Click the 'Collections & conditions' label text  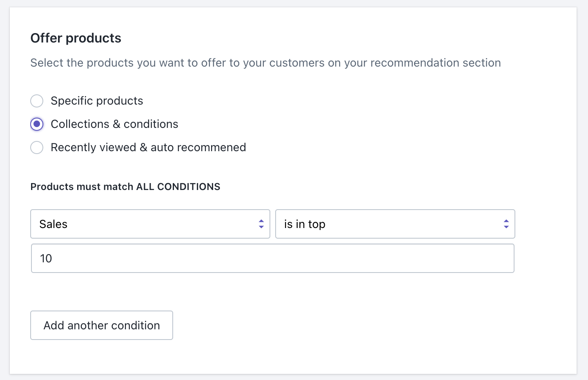pyautogui.click(x=114, y=124)
